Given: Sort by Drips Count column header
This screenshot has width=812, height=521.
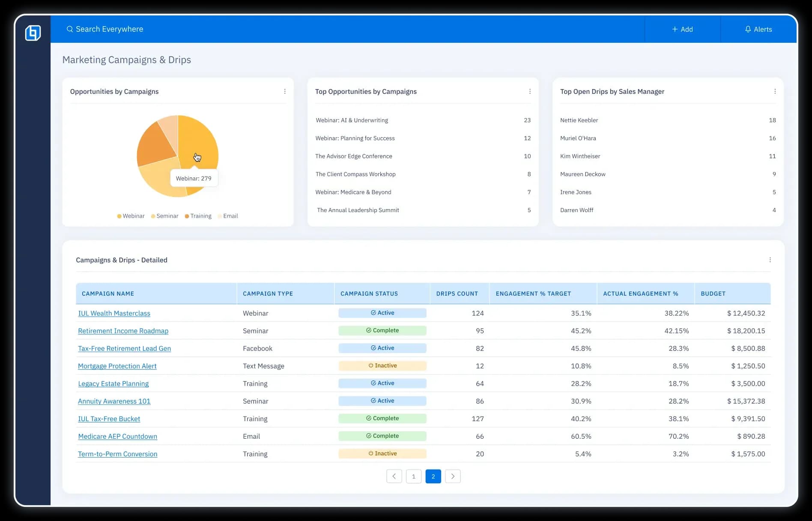Looking at the screenshot, I should (x=457, y=293).
